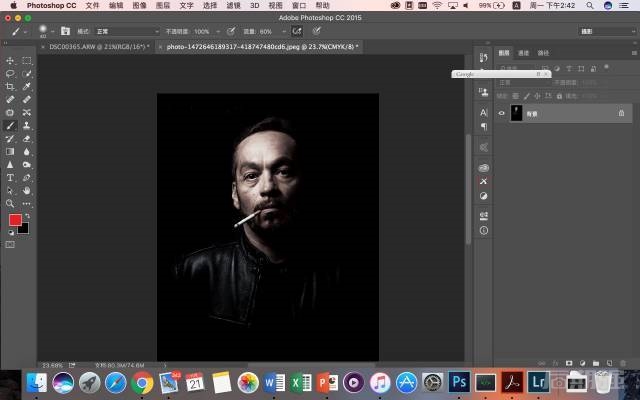Screen dimensions: 640x400
Task: Open the 图像 menu
Action: click(140, 5)
